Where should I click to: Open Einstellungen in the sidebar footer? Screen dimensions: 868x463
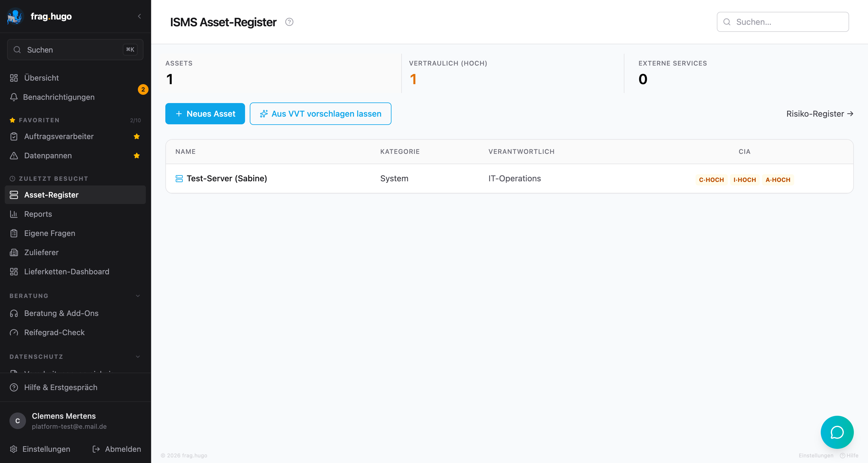[40, 449]
